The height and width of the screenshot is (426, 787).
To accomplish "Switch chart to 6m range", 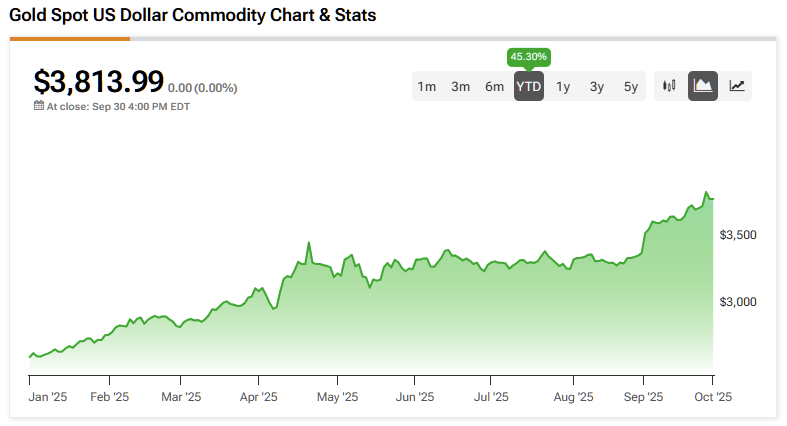I will [495, 86].
